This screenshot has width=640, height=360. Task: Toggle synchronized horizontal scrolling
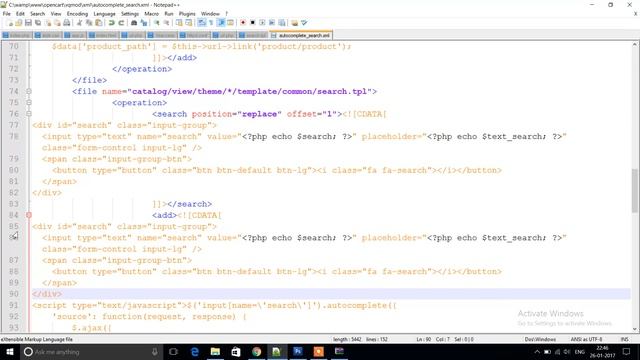click(x=189, y=23)
